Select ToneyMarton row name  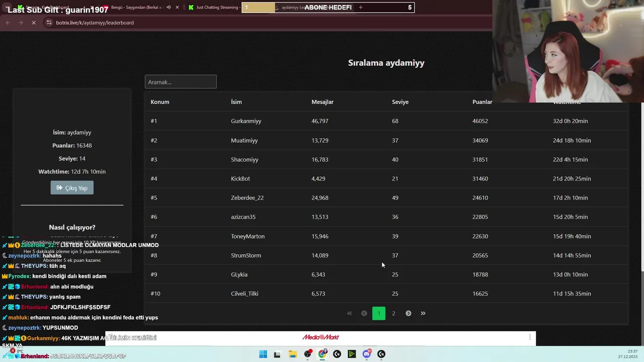pyautogui.click(x=248, y=236)
